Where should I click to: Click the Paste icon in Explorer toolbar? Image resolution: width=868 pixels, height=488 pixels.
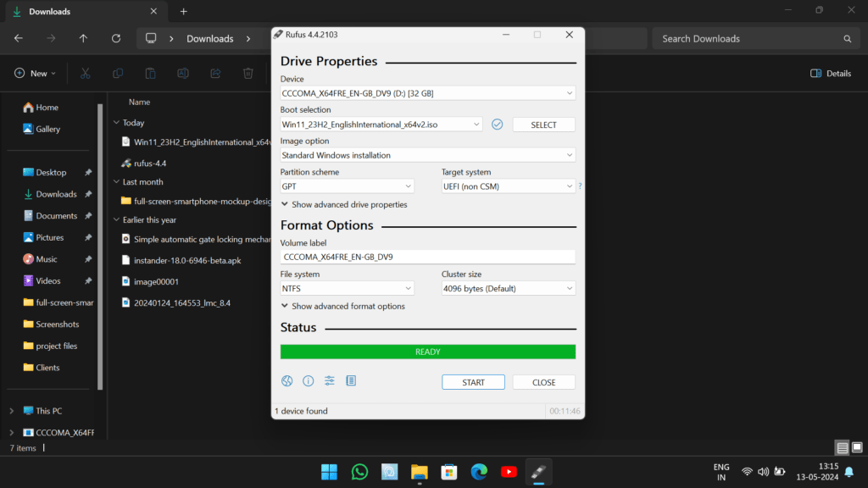pos(151,73)
